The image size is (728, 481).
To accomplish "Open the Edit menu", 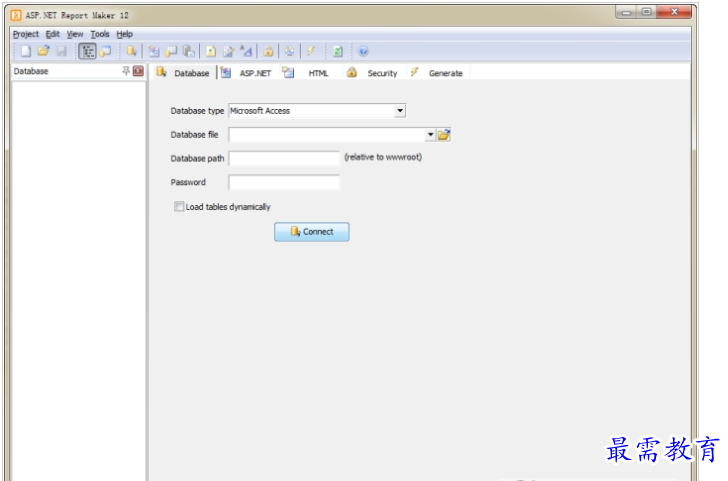I will pos(52,34).
